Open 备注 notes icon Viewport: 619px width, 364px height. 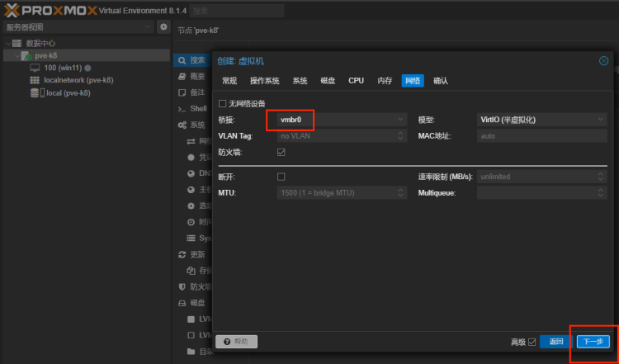(182, 92)
